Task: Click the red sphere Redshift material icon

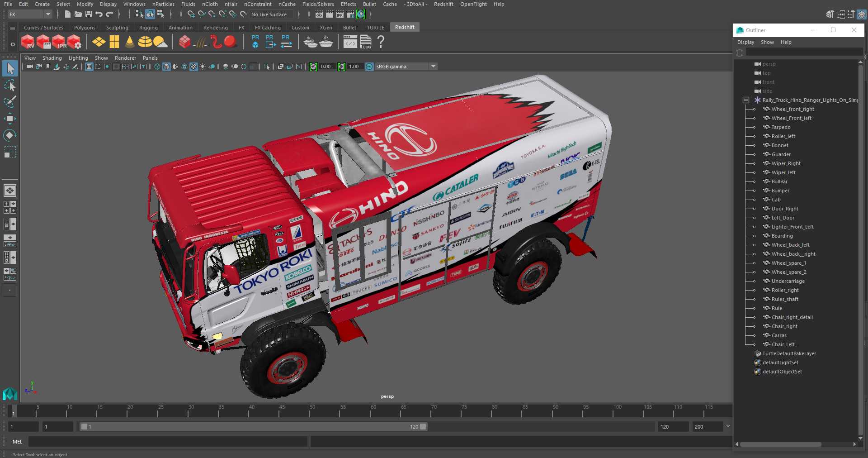Action: point(230,42)
